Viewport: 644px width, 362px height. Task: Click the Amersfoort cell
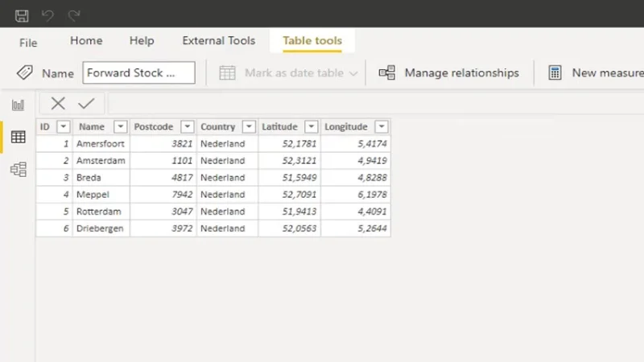tap(101, 144)
